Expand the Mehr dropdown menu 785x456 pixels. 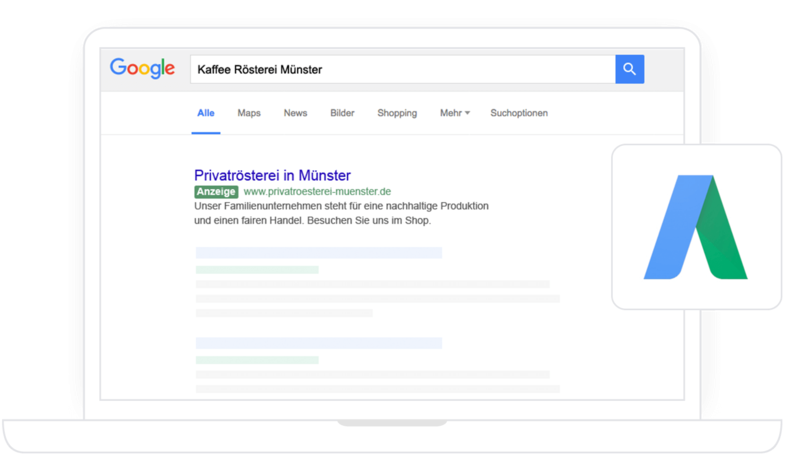tap(454, 113)
